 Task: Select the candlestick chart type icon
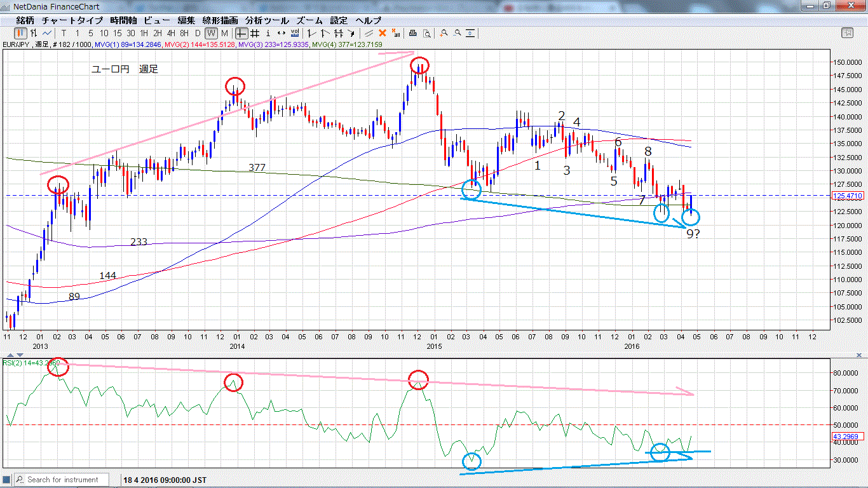coord(21,32)
